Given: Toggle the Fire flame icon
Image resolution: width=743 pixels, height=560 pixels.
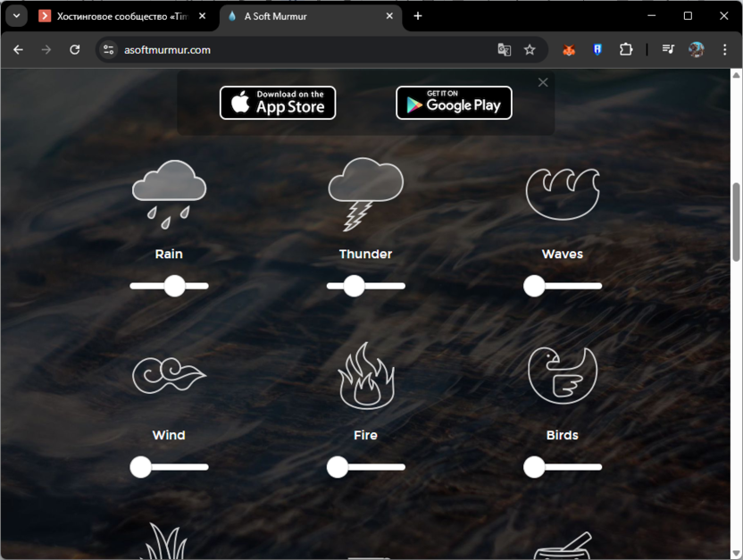Looking at the screenshot, I should (x=366, y=376).
